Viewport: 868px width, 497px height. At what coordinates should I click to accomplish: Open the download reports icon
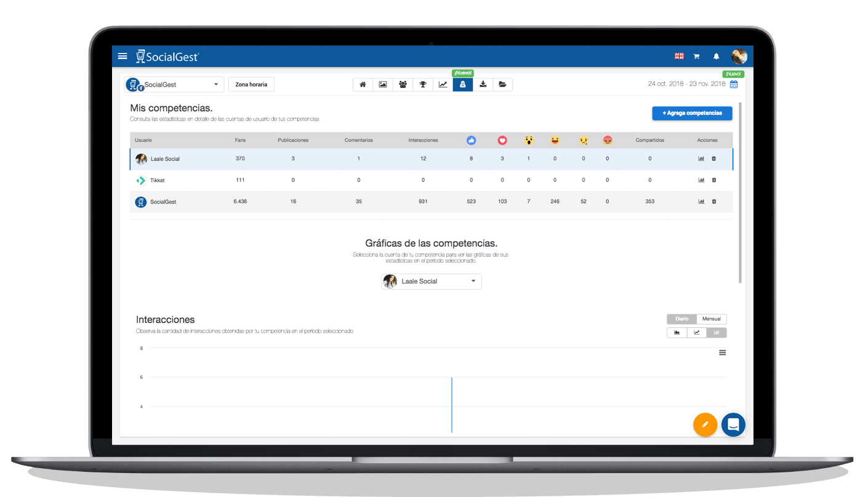483,85
